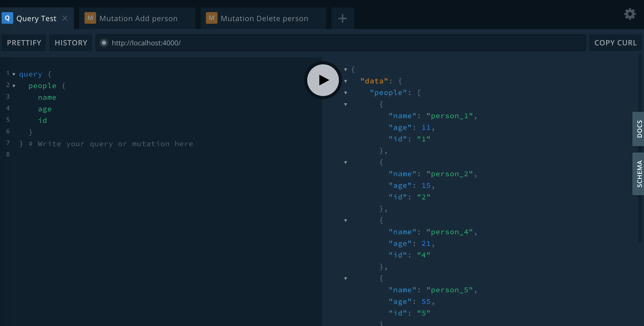Collapse the person_2 object in results
Screen dimensions: 644x326
(345, 162)
